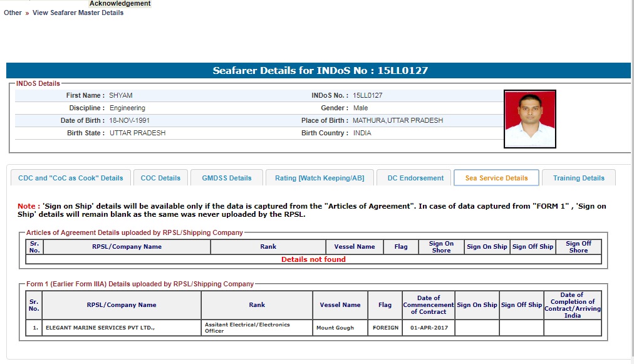Click 'View Seafarer Master Details' breadcrumb
Viewport: 634px width, 364px height.
[78, 13]
